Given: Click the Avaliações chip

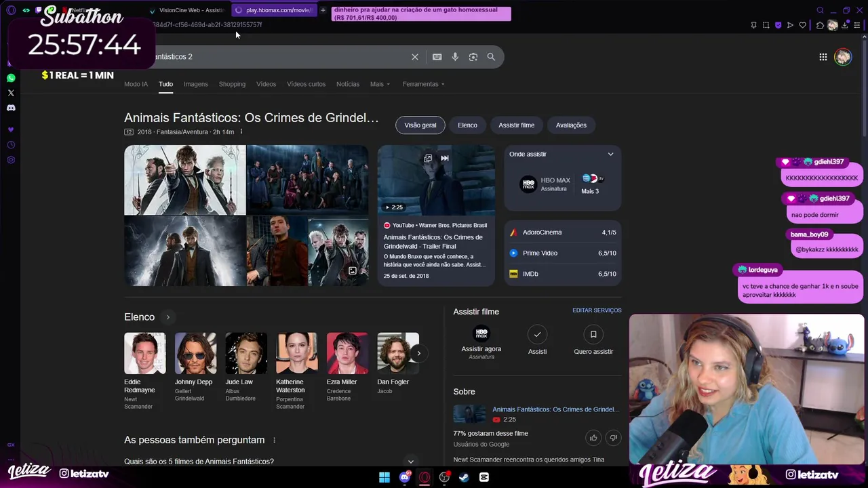Looking at the screenshot, I should 571,125.
